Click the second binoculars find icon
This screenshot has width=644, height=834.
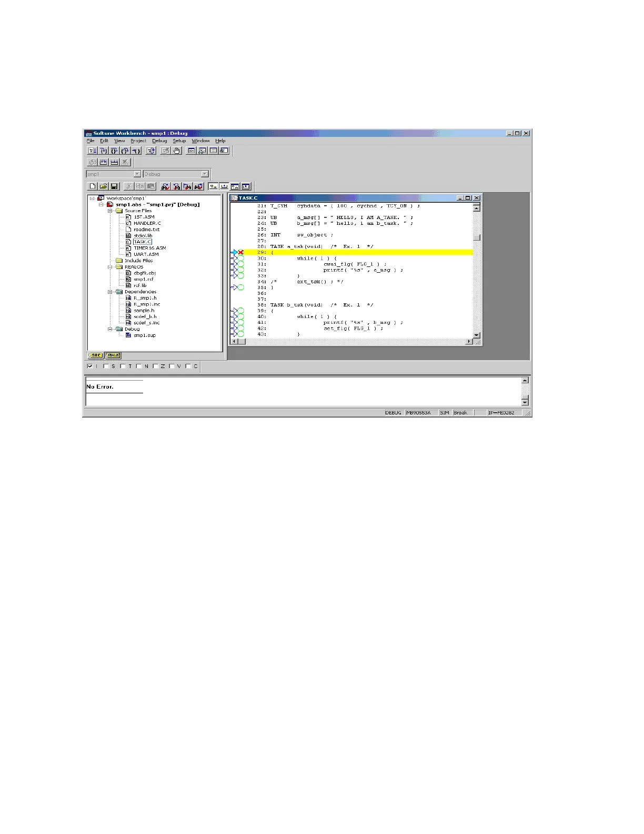tap(177, 186)
